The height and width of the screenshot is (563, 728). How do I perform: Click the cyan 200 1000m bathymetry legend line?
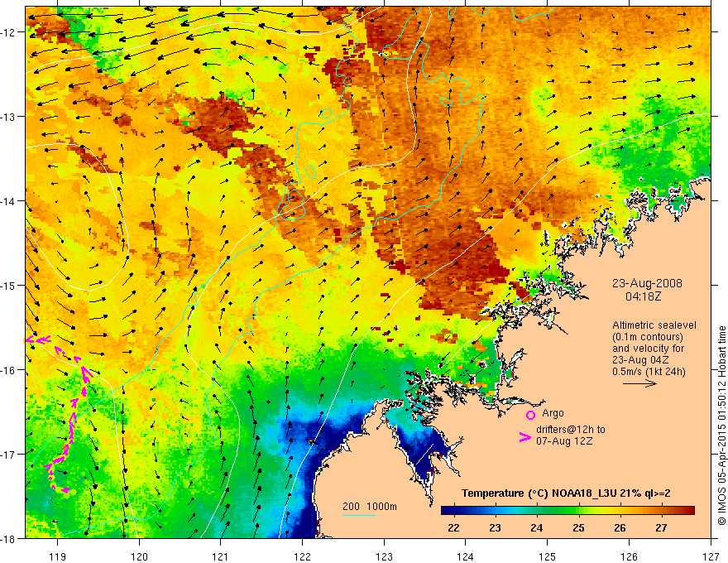click(x=359, y=515)
